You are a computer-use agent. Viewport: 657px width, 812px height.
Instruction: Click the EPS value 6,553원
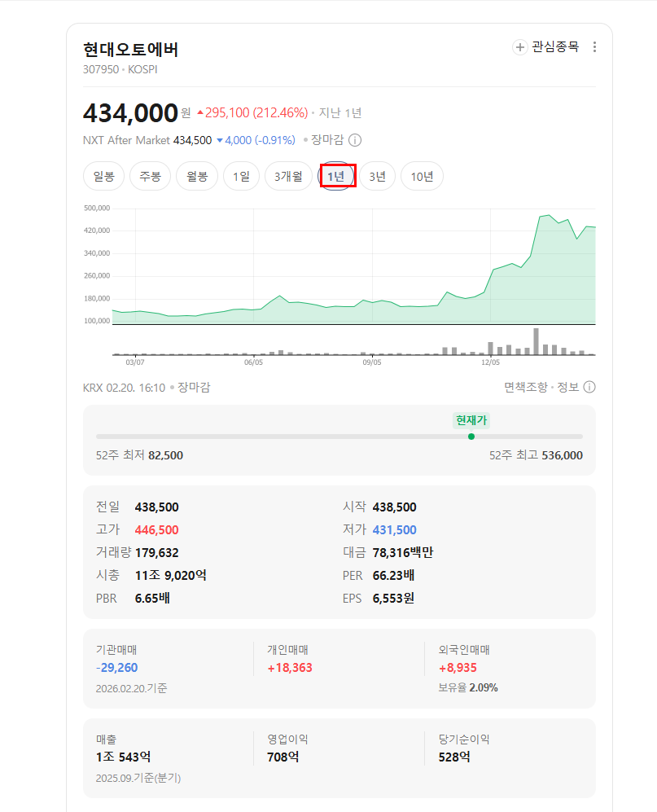point(393,598)
